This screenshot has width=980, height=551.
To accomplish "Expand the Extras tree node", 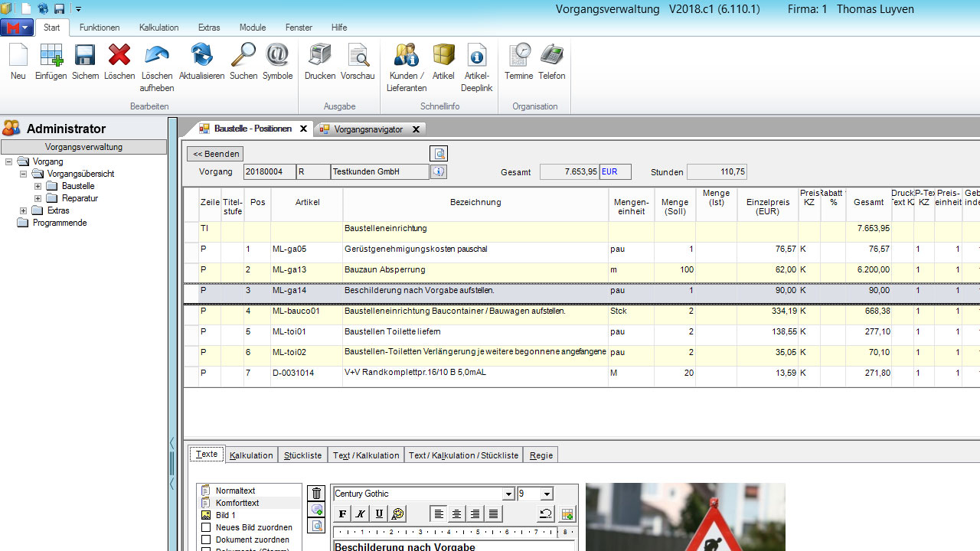I will pos(24,210).
